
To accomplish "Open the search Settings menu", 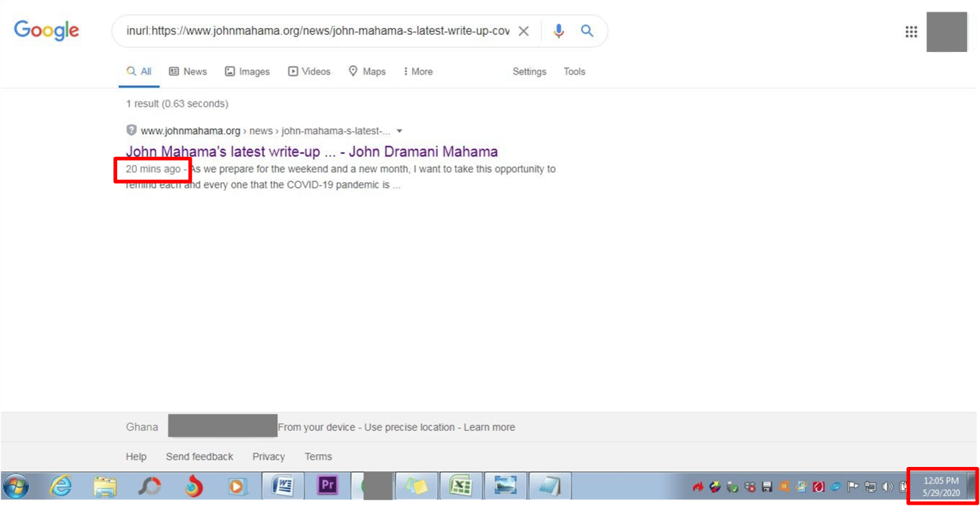I will pyautogui.click(x=529, y=71).
